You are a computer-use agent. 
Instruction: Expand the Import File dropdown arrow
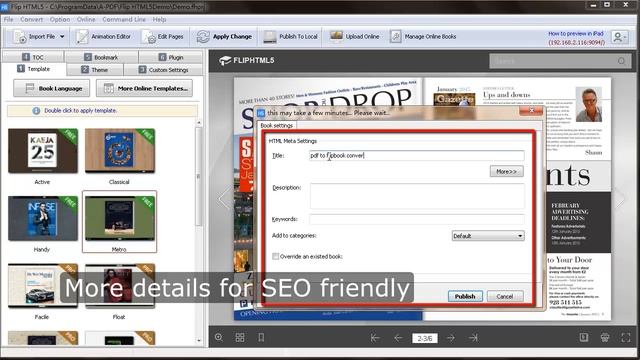click(62, 37)
